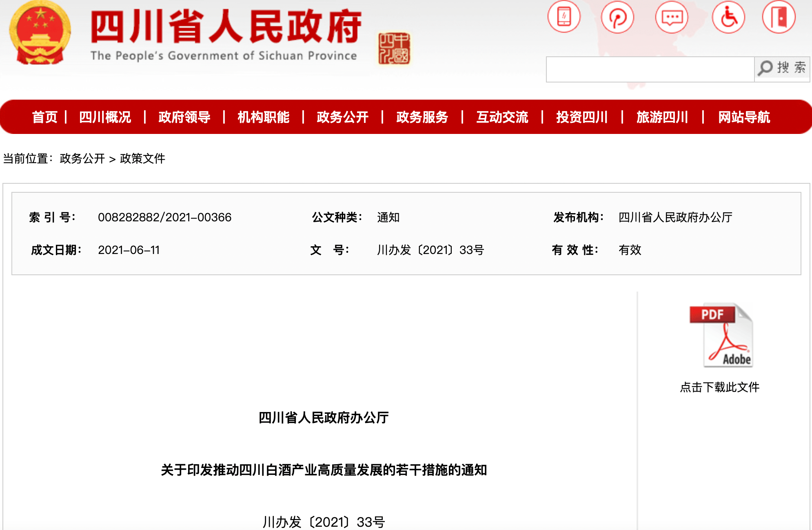The image size is (812, 530).
Task: Click the 搜索 search button
Action: tap(782, 68)
